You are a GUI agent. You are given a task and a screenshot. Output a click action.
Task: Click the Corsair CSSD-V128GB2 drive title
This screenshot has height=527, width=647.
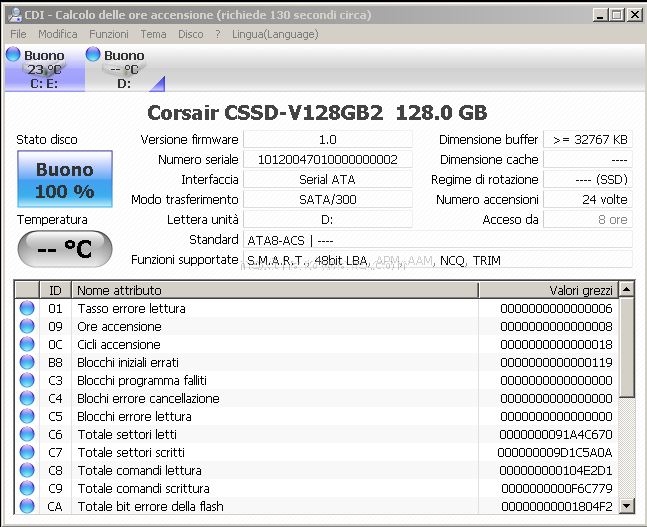click(317, 113)
